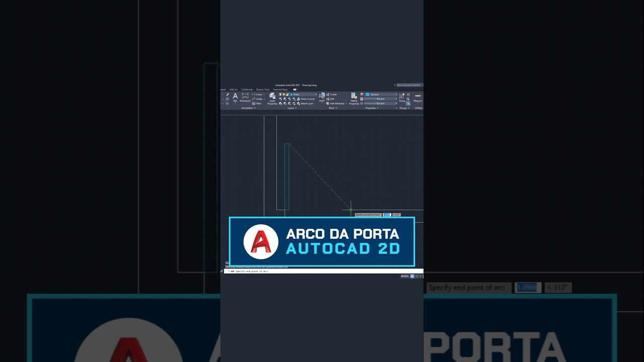Open the Featured Apps ribbon tab
This screenshot has height=362, width=644.
click(280, 89)
